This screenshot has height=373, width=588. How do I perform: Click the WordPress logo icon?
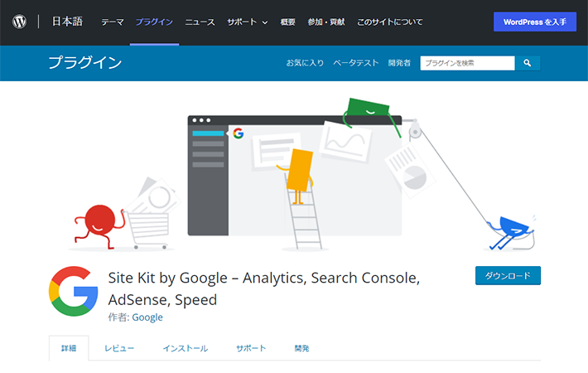(x=19, y=22)
